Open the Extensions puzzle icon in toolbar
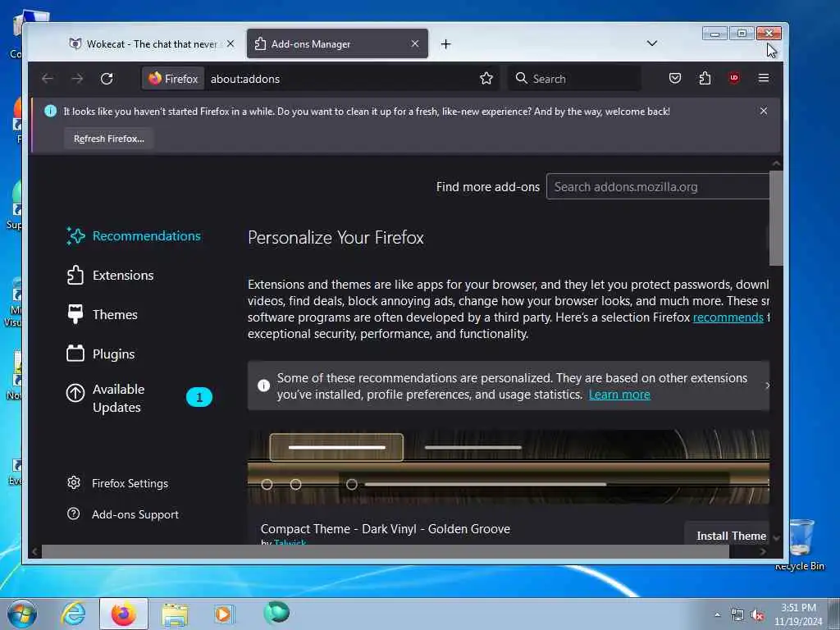This screenshot has width=840, height=630. pyautogui.click(x=705, y=78)
